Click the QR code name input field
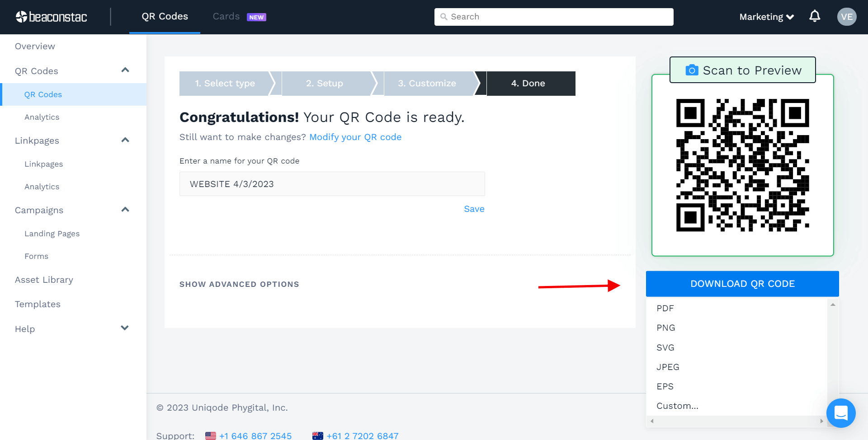 coord(332,184)
